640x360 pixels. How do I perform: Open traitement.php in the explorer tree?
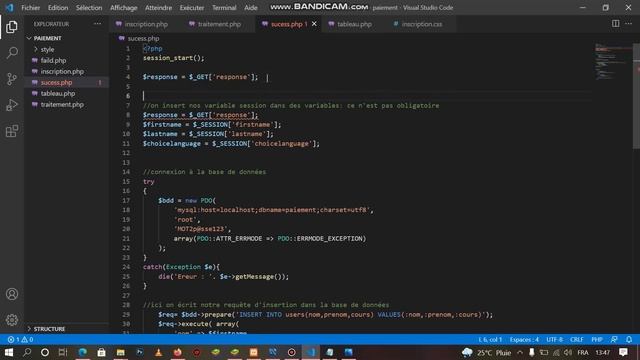pos(62,104)
